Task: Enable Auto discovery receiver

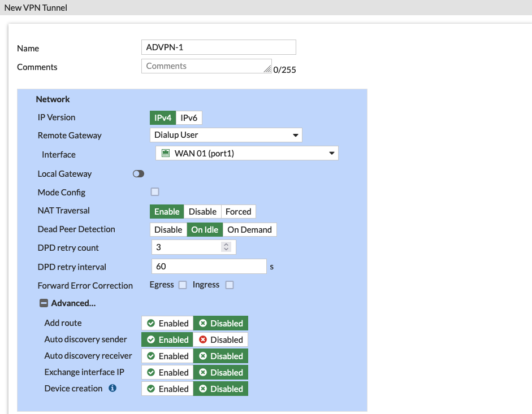Action: 168,356
